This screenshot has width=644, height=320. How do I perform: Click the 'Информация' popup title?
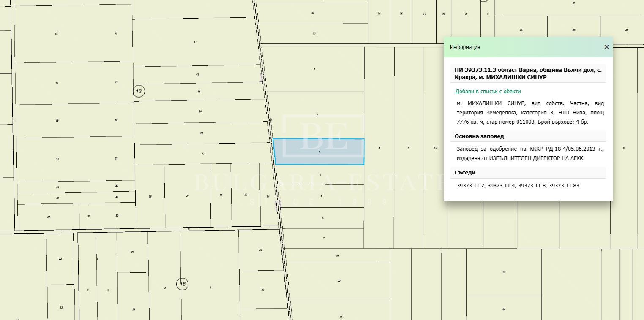pyautogui.click(x=465, y=47)
